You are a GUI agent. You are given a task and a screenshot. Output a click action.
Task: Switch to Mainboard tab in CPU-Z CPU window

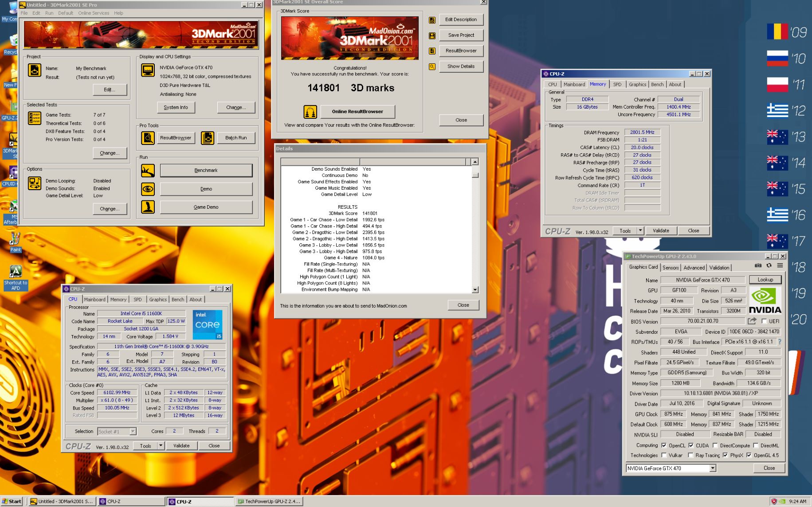point(95,300)
